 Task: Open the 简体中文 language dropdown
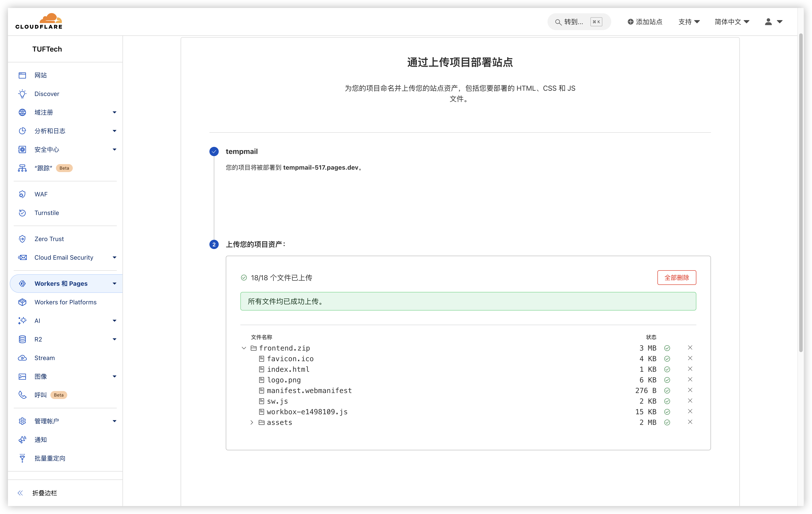(x=732, y=22)
